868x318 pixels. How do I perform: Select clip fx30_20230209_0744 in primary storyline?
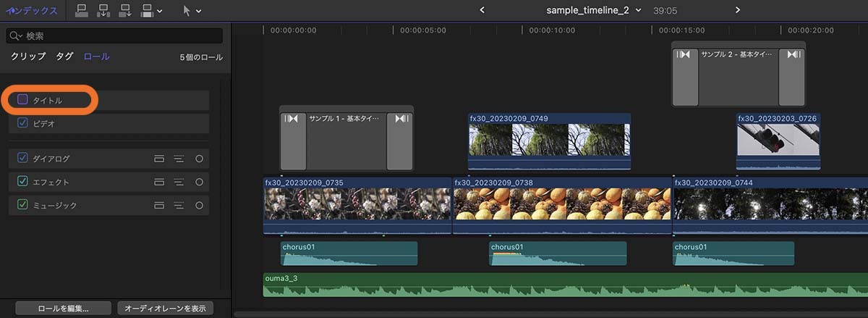(770, 205)
